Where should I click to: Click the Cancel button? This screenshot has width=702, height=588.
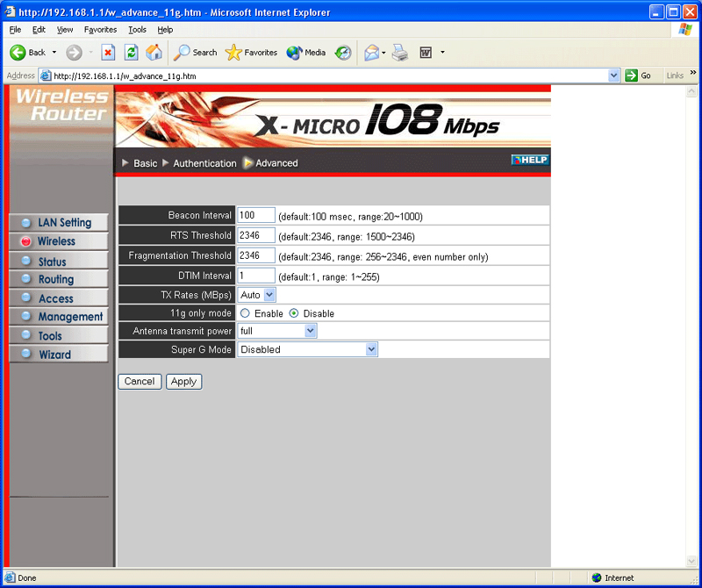140,382
